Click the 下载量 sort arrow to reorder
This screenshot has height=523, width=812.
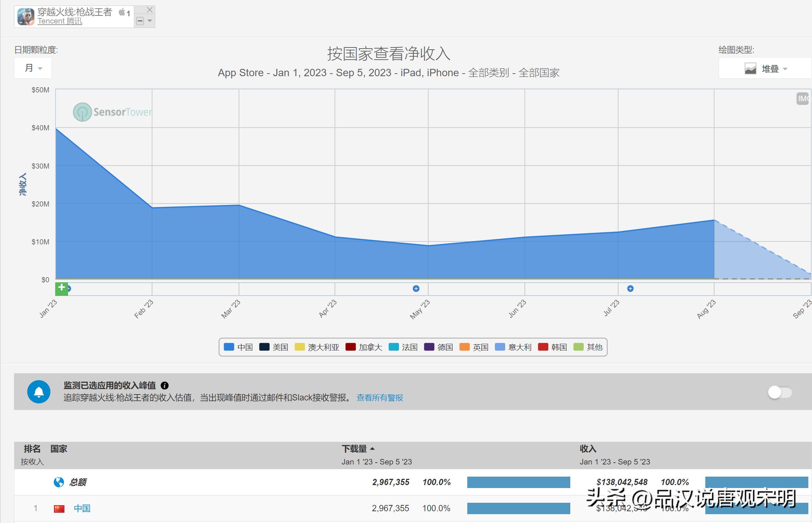[x=373, y=449]
